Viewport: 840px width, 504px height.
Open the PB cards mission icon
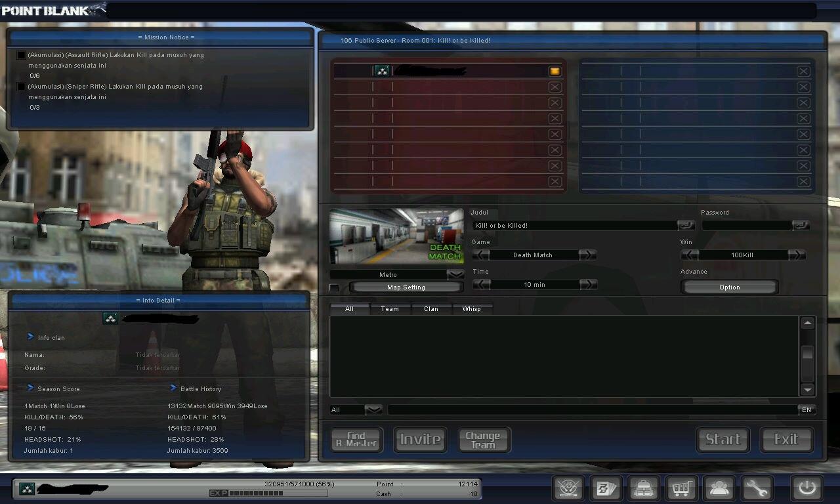[x=605, y=489]
